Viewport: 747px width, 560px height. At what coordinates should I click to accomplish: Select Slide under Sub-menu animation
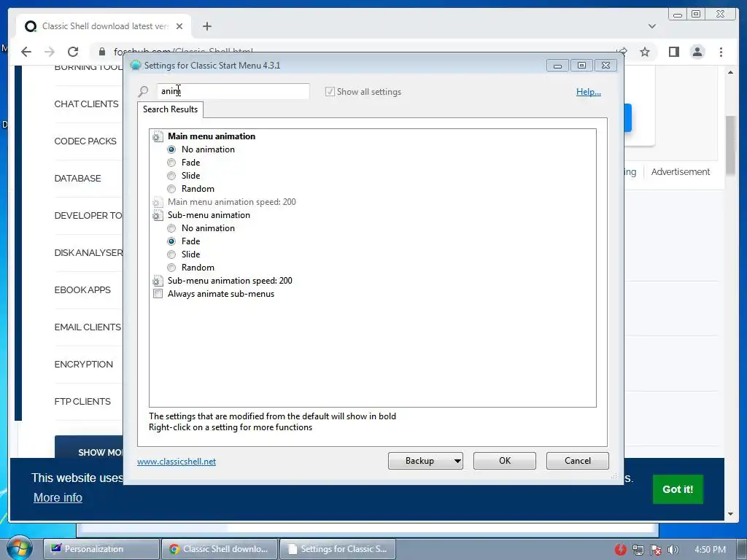(x=171, y=254)
